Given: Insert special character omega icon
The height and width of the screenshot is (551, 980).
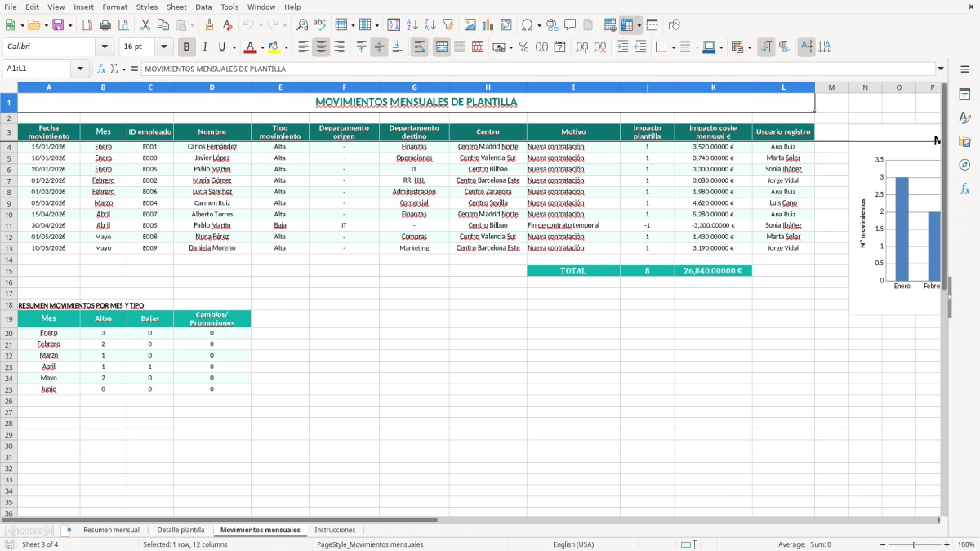Looking at the screenshot, I should coord(527,25).
